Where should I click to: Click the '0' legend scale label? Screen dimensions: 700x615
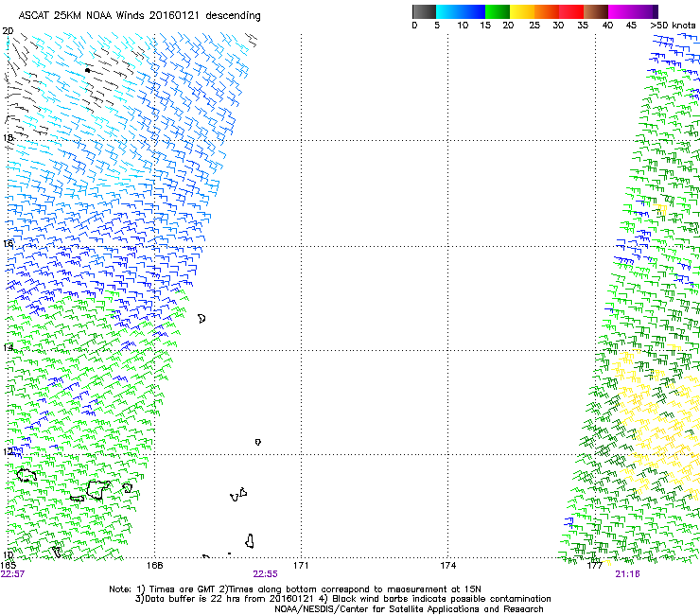coord(414,26)
